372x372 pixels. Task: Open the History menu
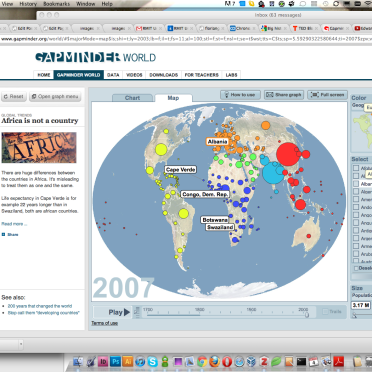28,4
